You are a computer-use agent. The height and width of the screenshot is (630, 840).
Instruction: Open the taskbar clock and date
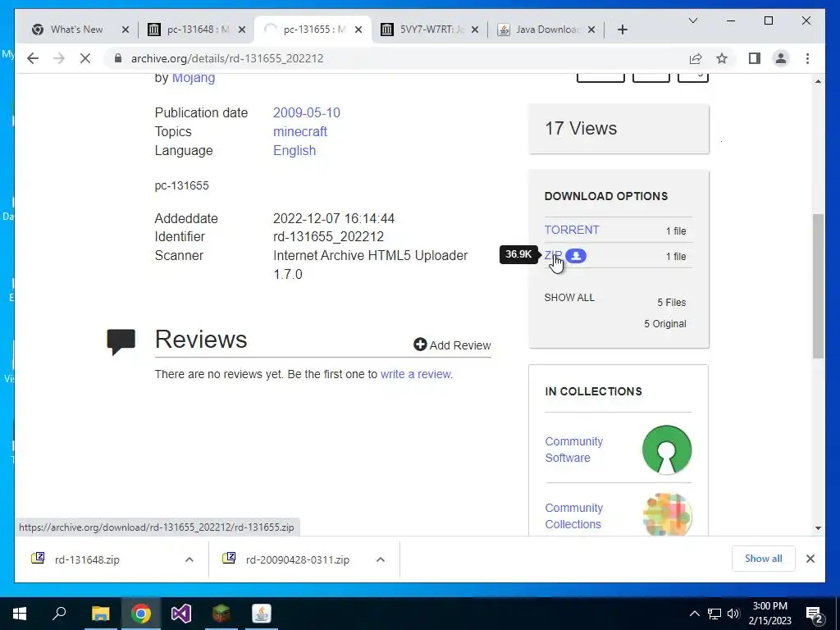tap(769, 614)
